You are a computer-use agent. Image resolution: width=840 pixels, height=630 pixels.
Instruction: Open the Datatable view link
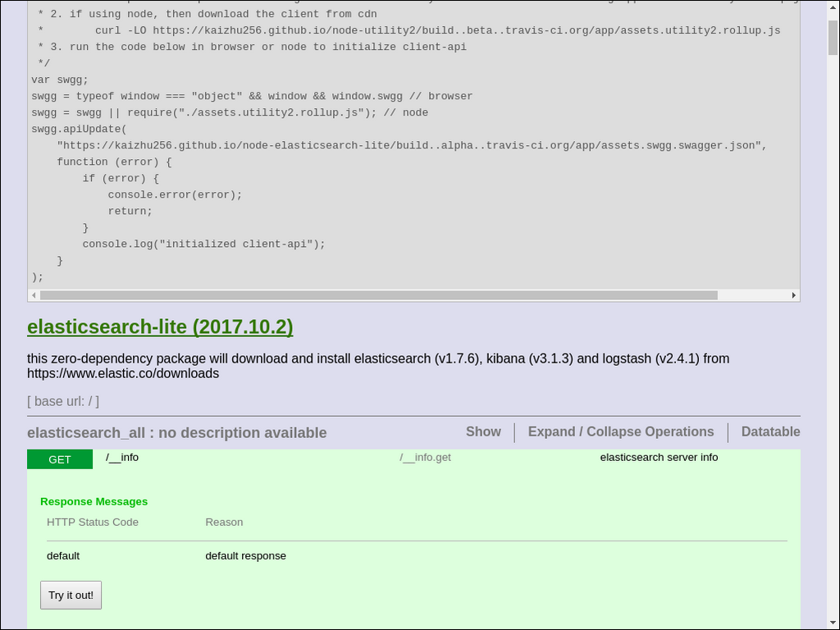(x=770, y=431)
